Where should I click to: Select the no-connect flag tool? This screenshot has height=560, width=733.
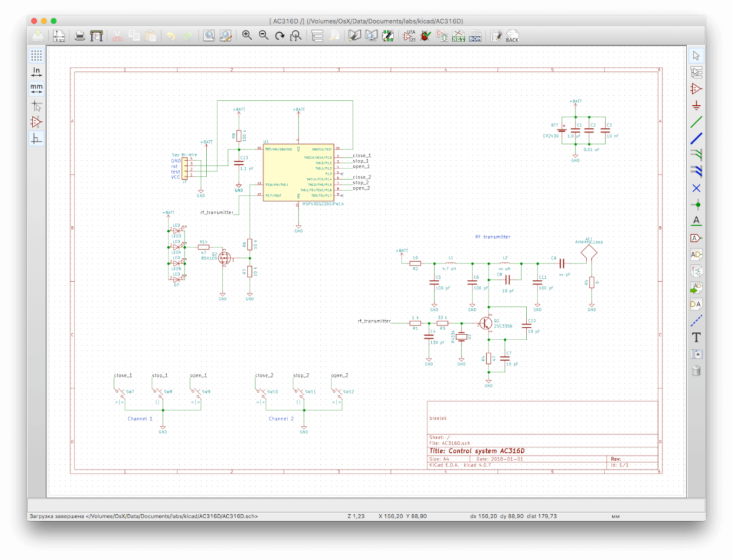(x=696, y=189)
